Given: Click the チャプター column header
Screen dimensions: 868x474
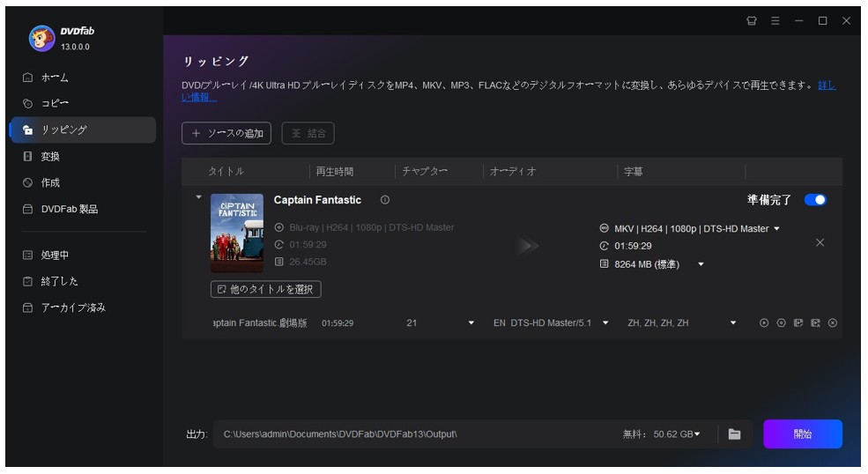Looking at the screenshot, I should click(425, 172).
